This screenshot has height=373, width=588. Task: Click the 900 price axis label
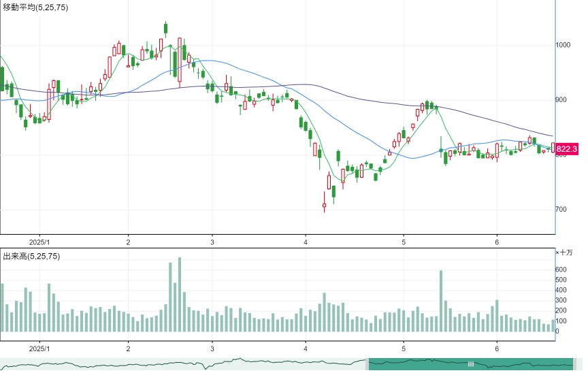(561, 100)
